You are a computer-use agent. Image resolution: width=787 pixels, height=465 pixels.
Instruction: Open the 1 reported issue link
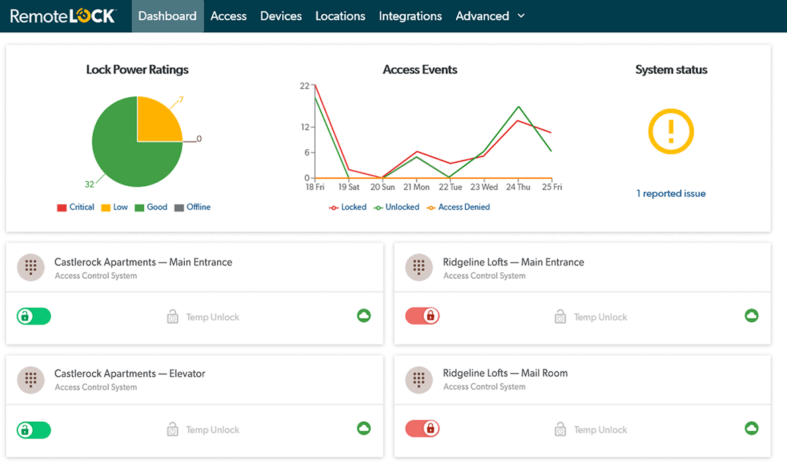coord(671,193)
